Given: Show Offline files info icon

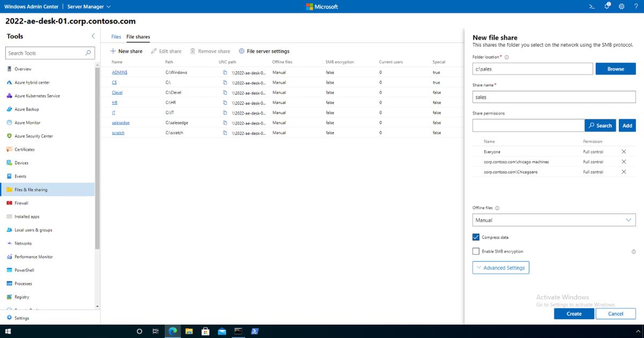Looking at the screenshot, I should 497,208.
